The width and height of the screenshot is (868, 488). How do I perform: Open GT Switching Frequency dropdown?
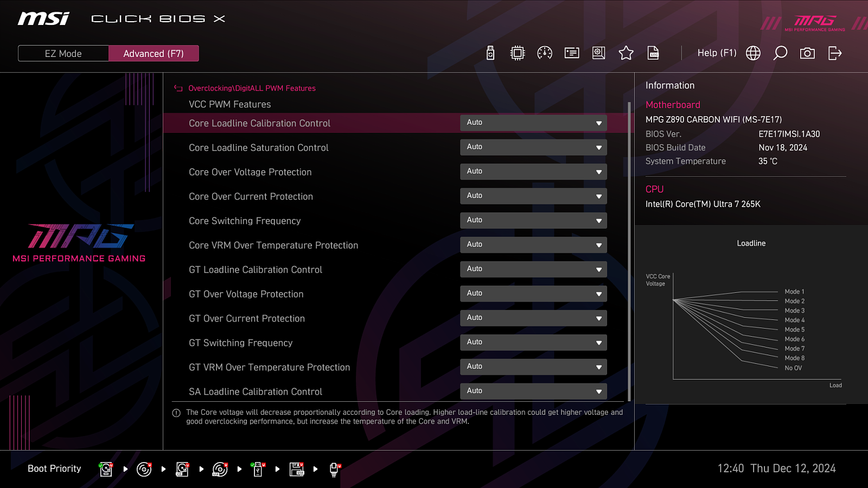(x=533, y=343)
